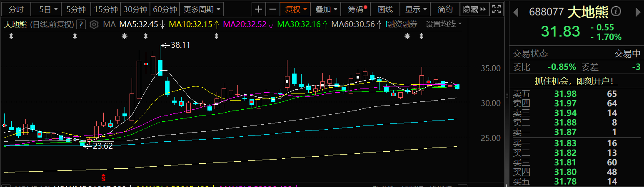Select the 15分钟 period tab
This screenshot has height=187, width=644.
coord(106,9)
